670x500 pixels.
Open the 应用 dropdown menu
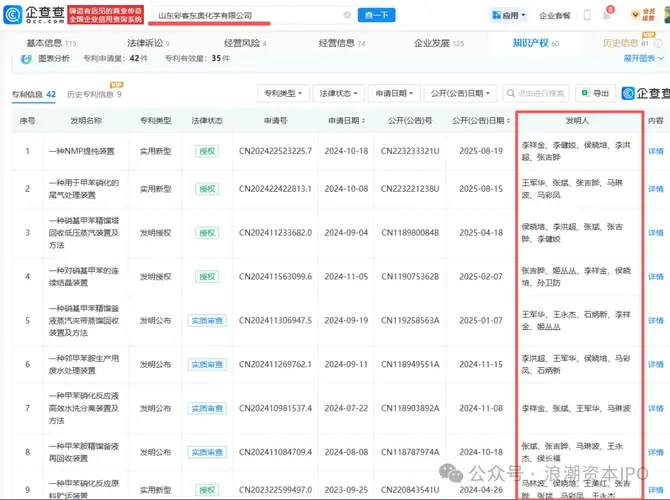click(508, 15)
